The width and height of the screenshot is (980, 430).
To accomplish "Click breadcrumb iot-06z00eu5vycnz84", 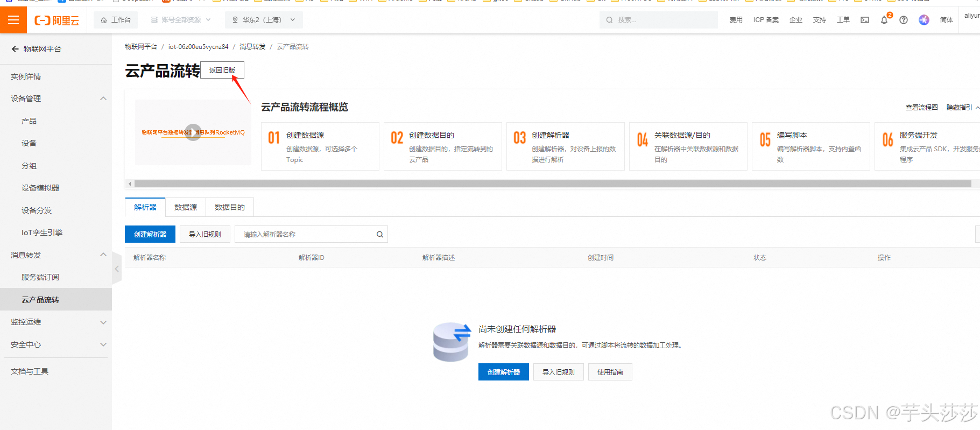I will pos(198,47).
